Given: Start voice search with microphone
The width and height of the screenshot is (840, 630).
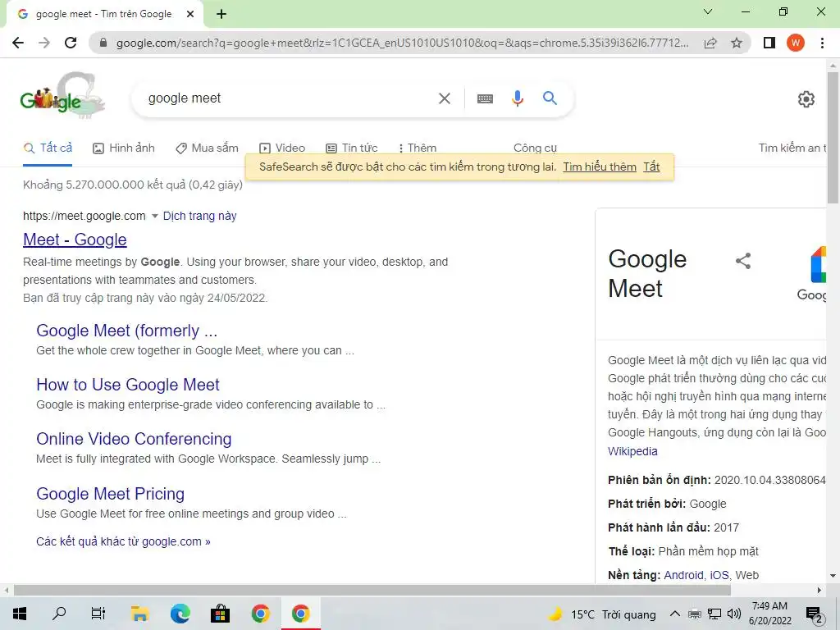Looking at the screenshot, I should [x=517, y=98].
